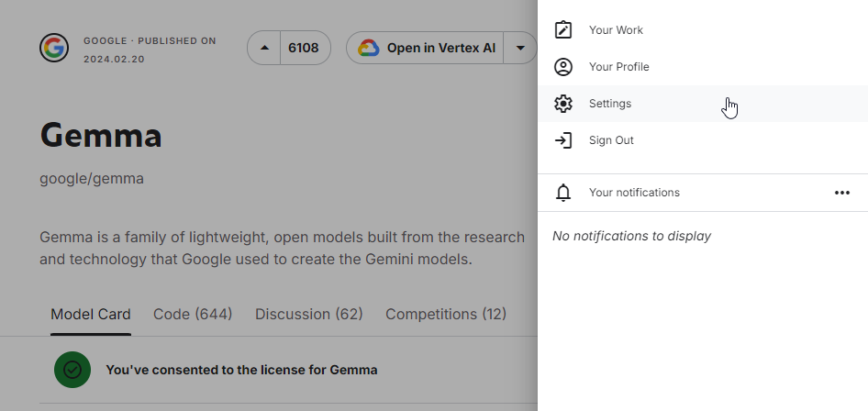Click the Open in Vertex AI button
Viewport: 868px width, 411px height.
coord(425,48)
